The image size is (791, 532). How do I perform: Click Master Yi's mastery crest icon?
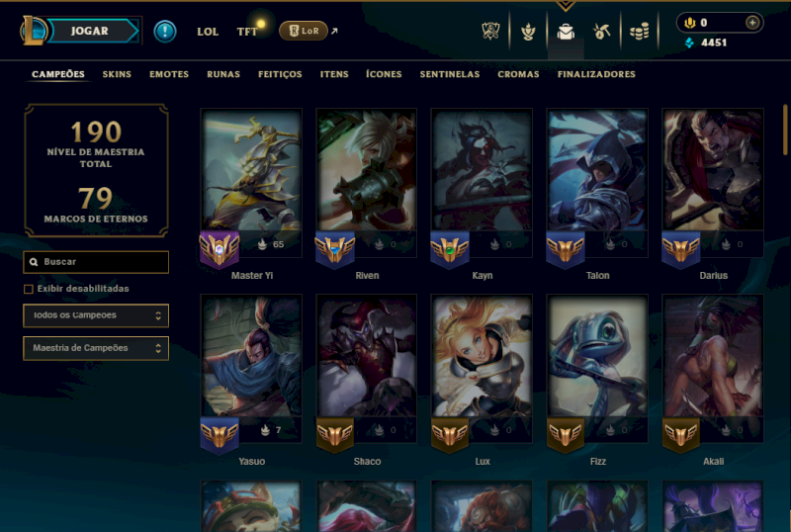point(219,248)
